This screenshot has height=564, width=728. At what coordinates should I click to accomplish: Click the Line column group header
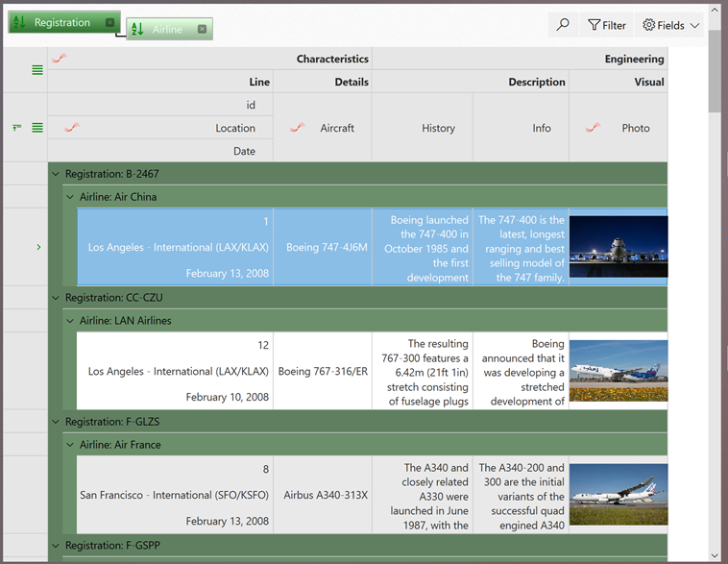(160, 82)
